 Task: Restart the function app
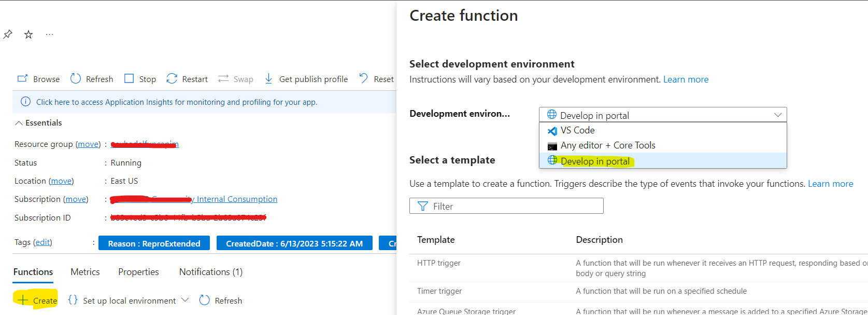187,79
